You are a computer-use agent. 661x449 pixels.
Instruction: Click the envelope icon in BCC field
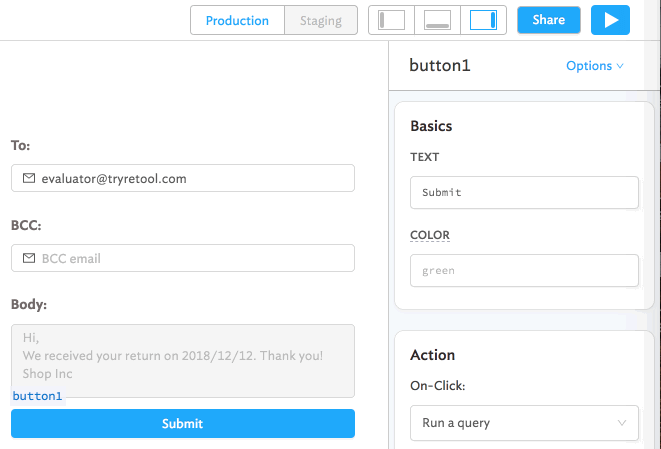[29, 258]
